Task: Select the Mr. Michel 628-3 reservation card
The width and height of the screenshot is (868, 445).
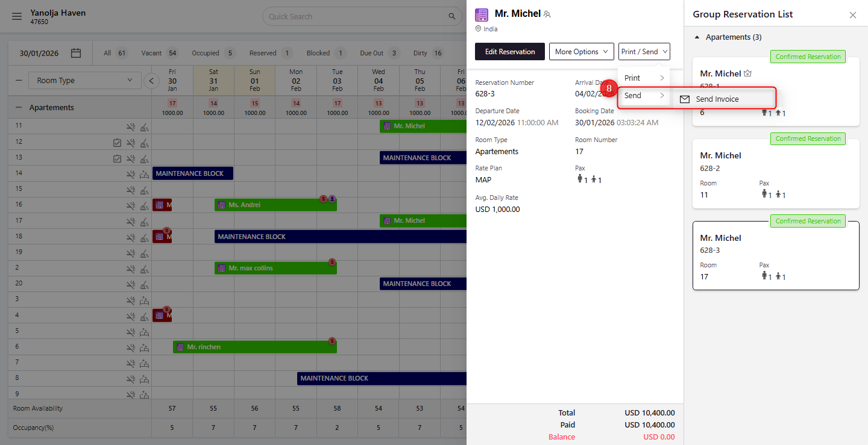Action: pyautogui.click(x=776, y=255)
